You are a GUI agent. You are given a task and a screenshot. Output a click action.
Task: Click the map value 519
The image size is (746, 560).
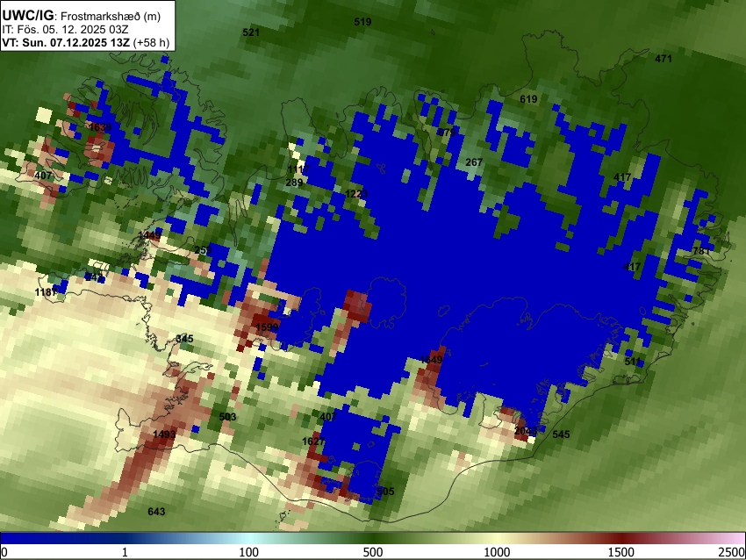363,21
